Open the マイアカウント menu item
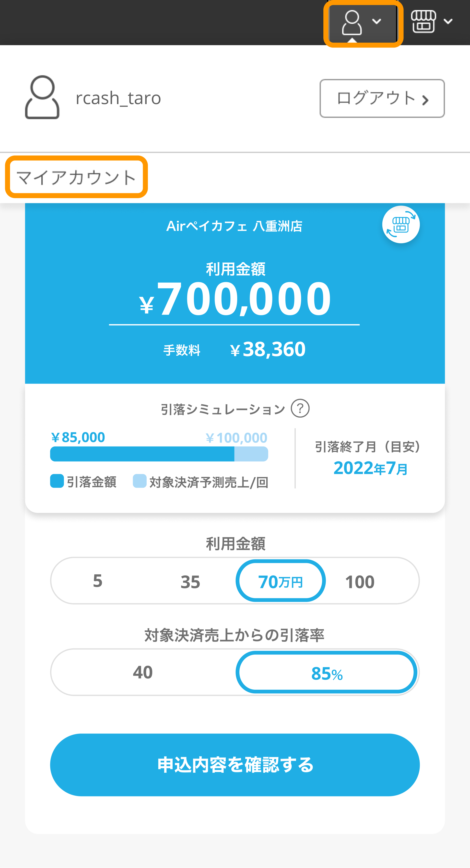Image resolution: width=470 pixels, height=868 pixels. [76, 177]
